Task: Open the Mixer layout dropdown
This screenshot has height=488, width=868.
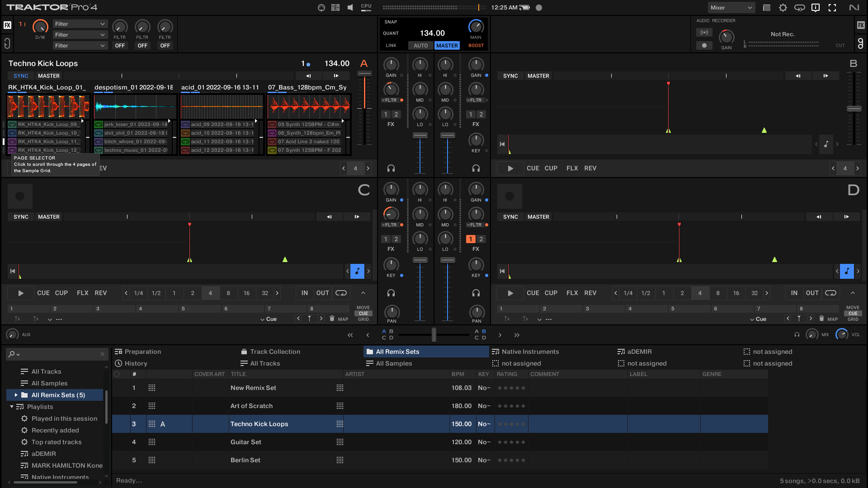Action: [731, 8]
